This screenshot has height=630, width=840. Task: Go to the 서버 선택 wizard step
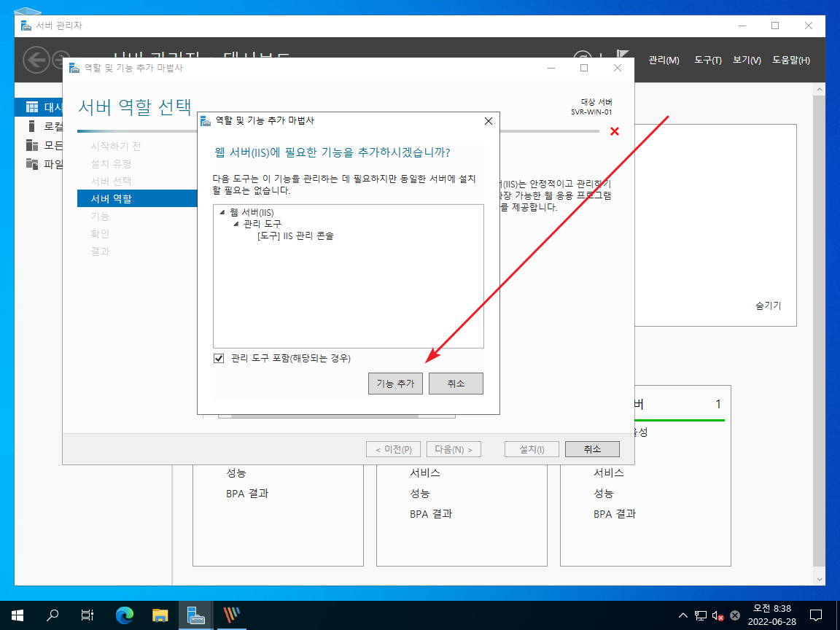tap(111, 181)
